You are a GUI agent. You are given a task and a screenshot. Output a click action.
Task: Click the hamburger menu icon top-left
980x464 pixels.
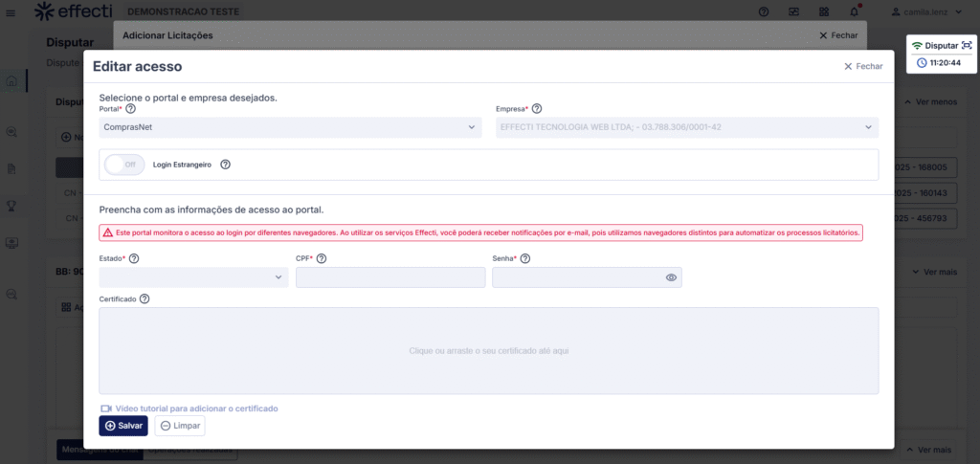pos(11,11)
